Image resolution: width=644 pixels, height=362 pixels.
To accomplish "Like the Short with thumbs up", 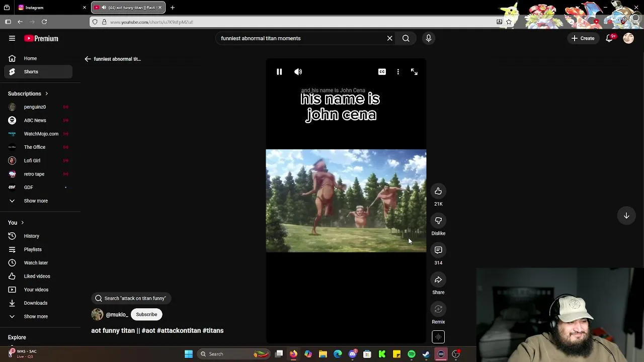I will click(438, 191).
